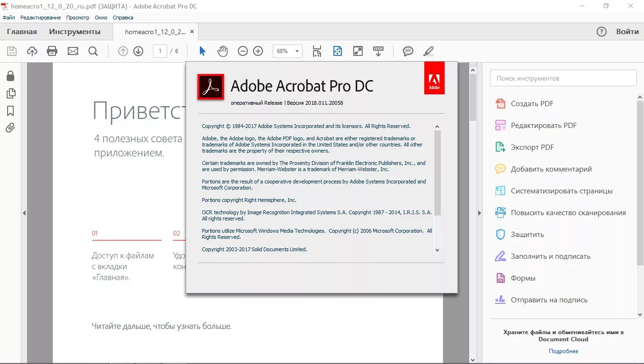
Task: Click the Версия 2018.011.20058 text
Action: coord(315,103)
